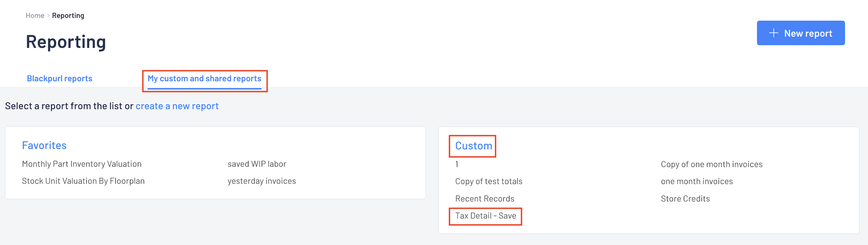The image size is (868, 245).
Task: Open the Store Credits report
Action: pyautogui.click(x=685, y=199)
